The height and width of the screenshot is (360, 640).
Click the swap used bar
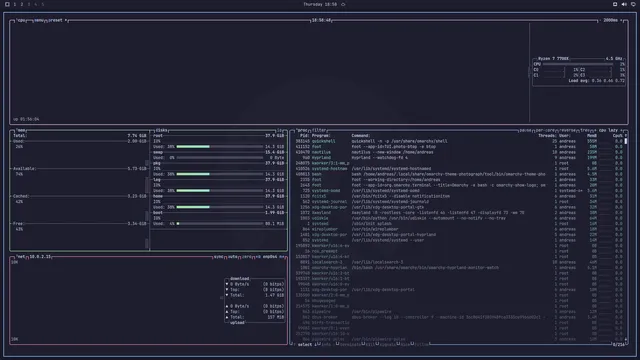(x=220, y=158)
